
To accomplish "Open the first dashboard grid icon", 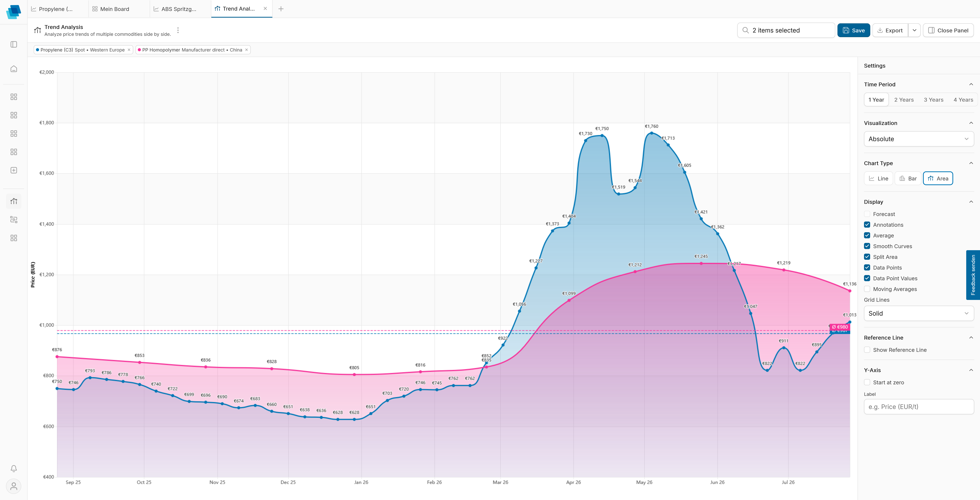I will (14, 97).
